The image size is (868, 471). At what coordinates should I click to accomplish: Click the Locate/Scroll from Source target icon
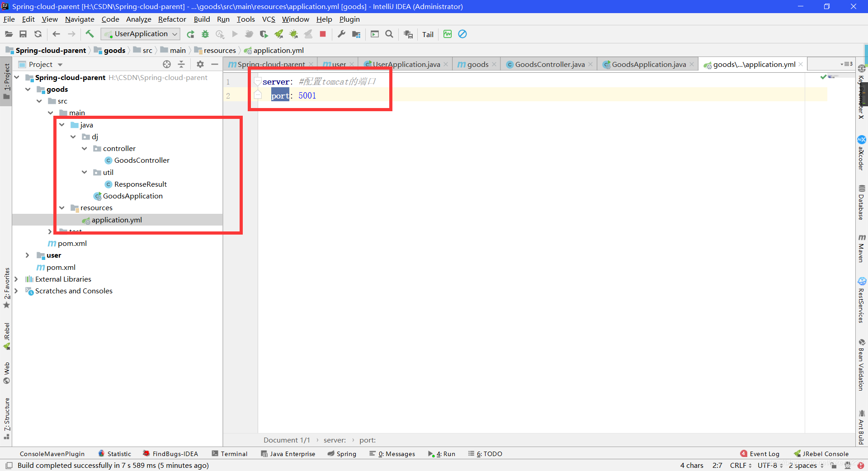coord(167,64)
